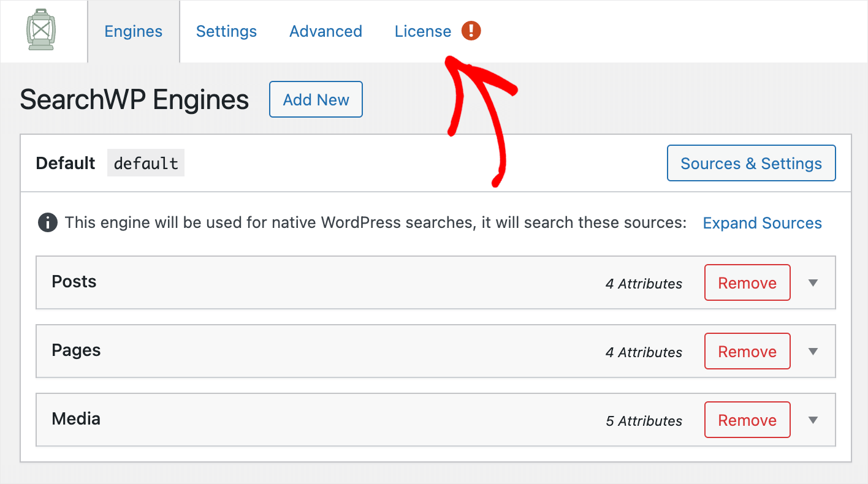Open Sources & Settings for Default engine
This screenshot has width=868, height=484.
751,163
